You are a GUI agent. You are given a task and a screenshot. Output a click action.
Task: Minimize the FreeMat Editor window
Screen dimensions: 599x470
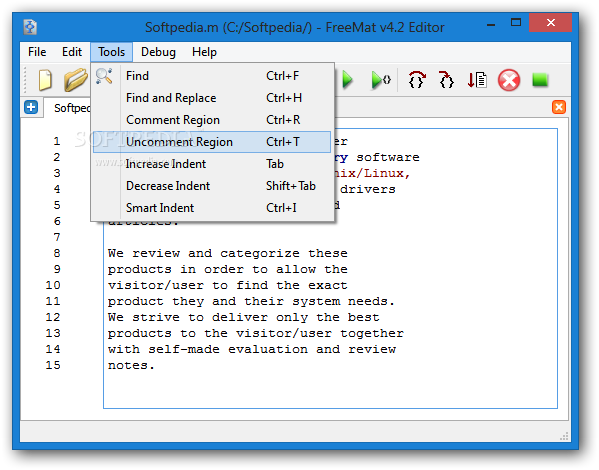pyautogui.click(x=491, y=25)
